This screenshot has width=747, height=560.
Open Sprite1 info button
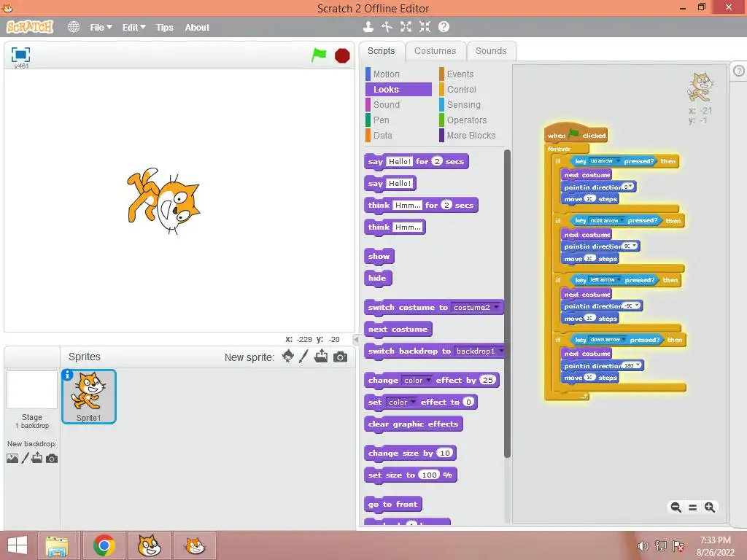click(x=67, y=375)
